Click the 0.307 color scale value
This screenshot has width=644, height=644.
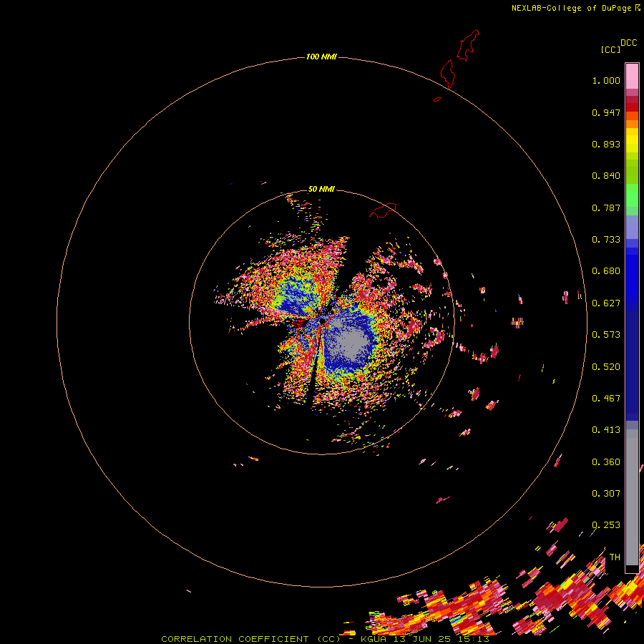click(x=606, y=494)
